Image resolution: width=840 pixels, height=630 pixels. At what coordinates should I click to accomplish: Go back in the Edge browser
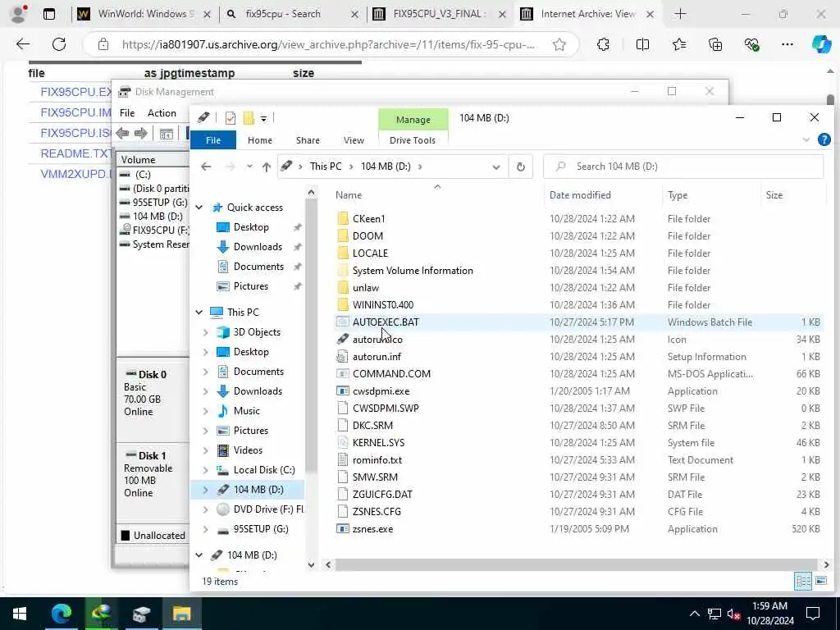point(22,44)
